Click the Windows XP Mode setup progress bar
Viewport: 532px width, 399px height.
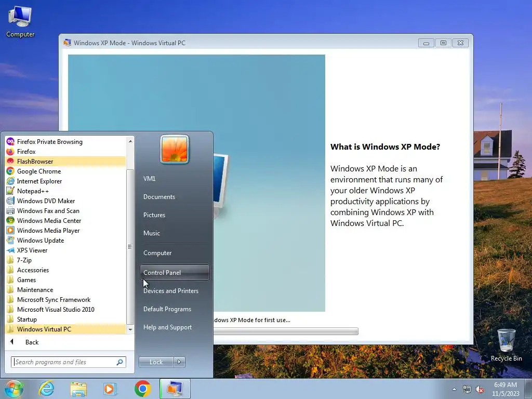[286, 331]
